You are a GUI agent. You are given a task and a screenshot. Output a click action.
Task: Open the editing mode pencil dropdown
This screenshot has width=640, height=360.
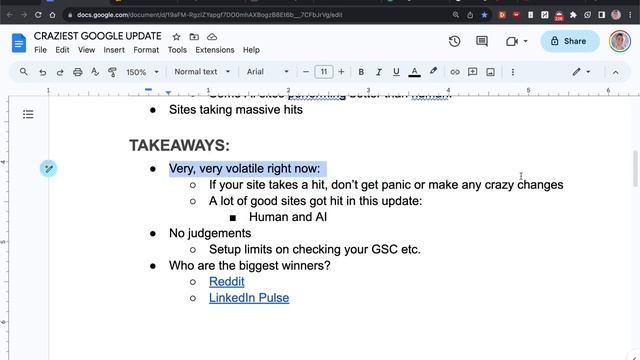[581, 72]
